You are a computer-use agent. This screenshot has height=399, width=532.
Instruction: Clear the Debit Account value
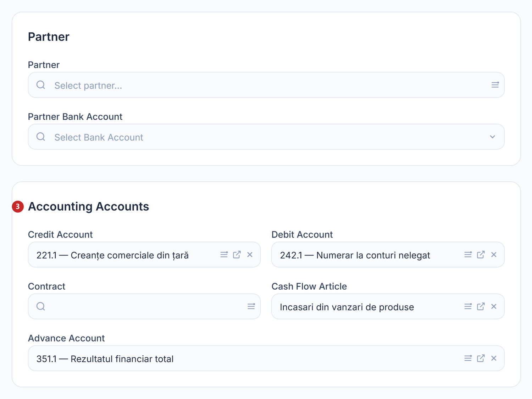tap(494, 255)
